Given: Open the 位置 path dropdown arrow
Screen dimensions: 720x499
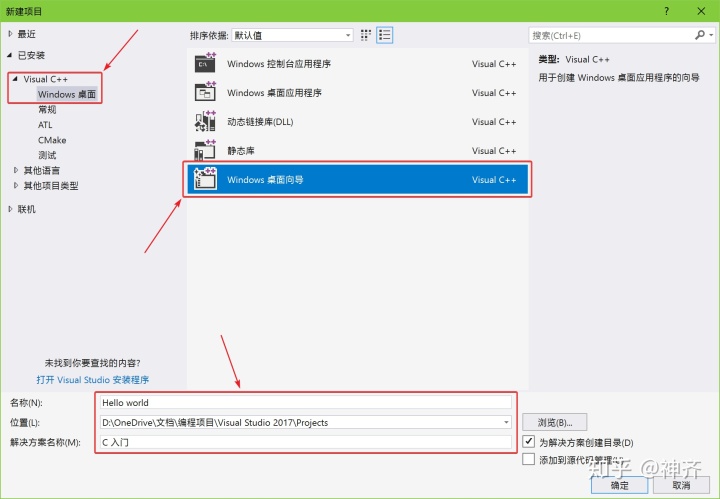Looking at the screenshot, I should click(506, 422).
